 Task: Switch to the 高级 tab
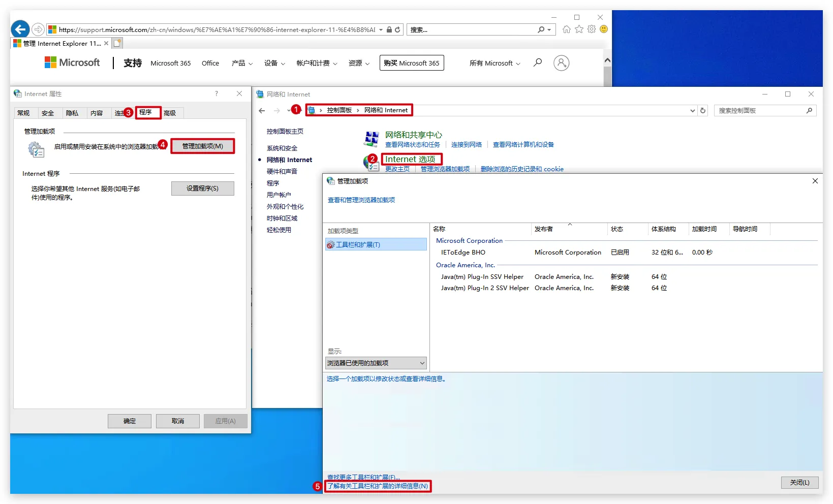click(x=170, y=113)
